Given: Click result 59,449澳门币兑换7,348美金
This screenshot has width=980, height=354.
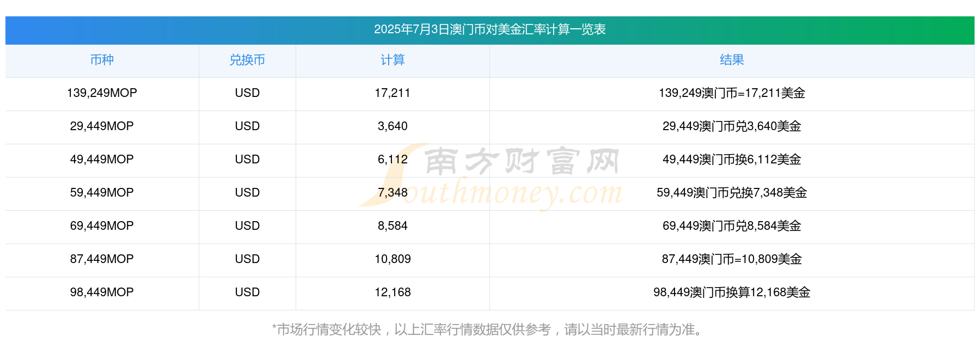Looking at the screenshot, I should [732, 193].
